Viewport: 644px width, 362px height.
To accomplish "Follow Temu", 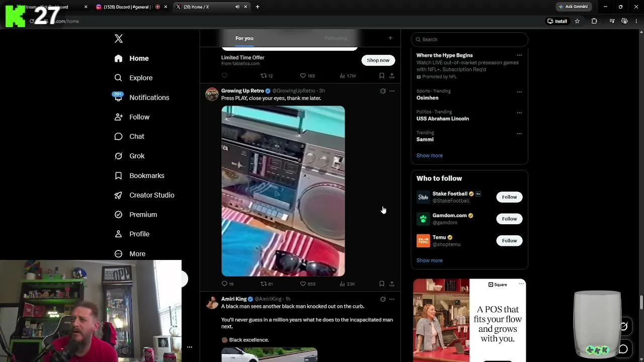I will pyautogui.click(x=509, y=241).
